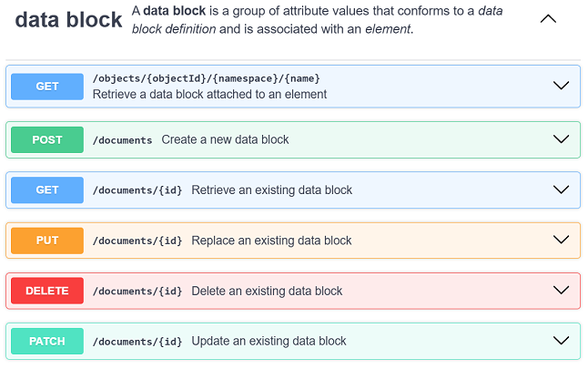This screenshot has width=588, height=369.
Task: Click the GET badge for the objects endpoint
Action: [47, 87]
